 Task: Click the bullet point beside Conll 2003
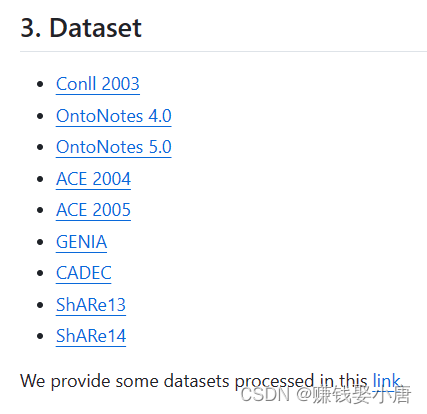40,84
